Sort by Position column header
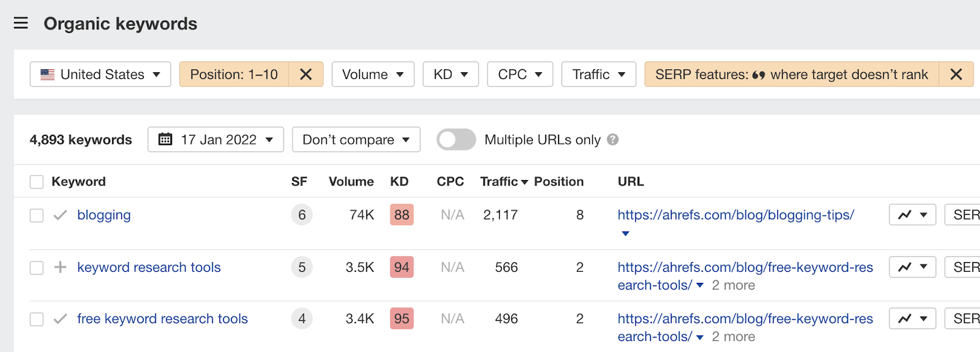 click(559, 181)
